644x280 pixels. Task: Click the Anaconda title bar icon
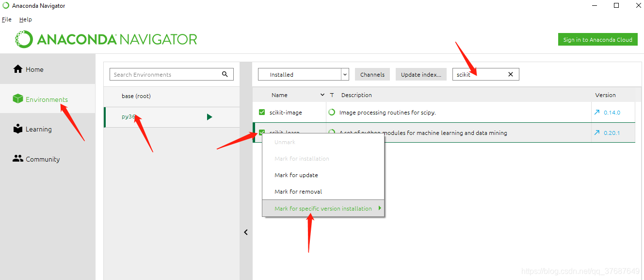pyautogui.click(x=6, y=6)
